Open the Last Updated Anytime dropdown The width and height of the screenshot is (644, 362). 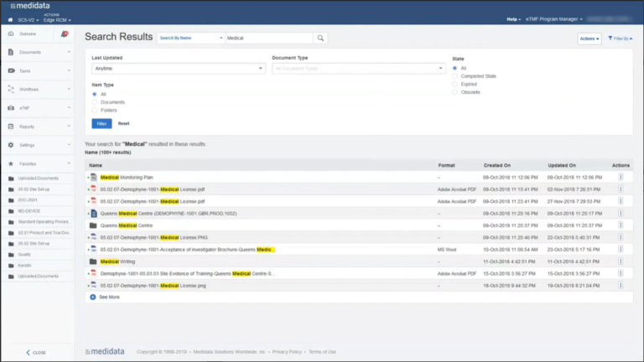click(x=179, y=69)
